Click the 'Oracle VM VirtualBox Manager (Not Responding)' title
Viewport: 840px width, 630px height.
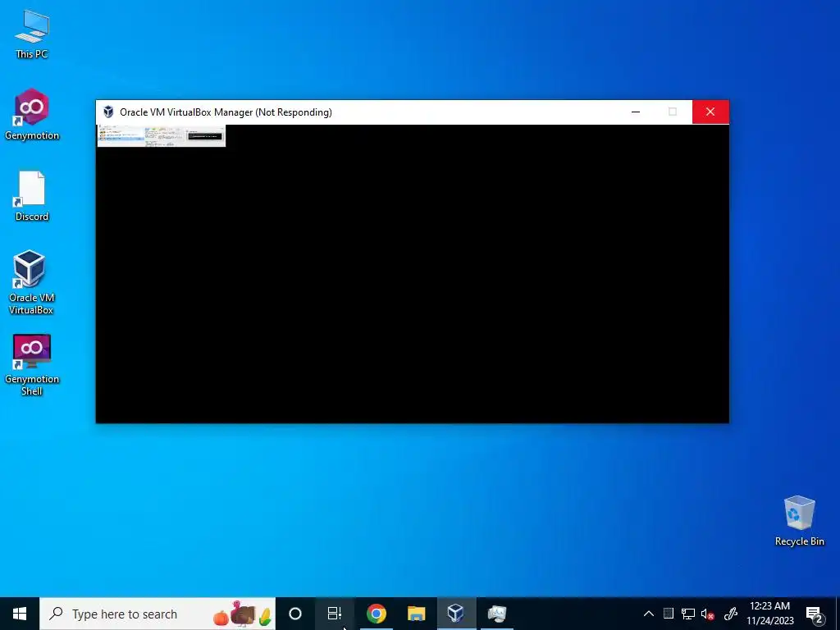tap(226, 112)
